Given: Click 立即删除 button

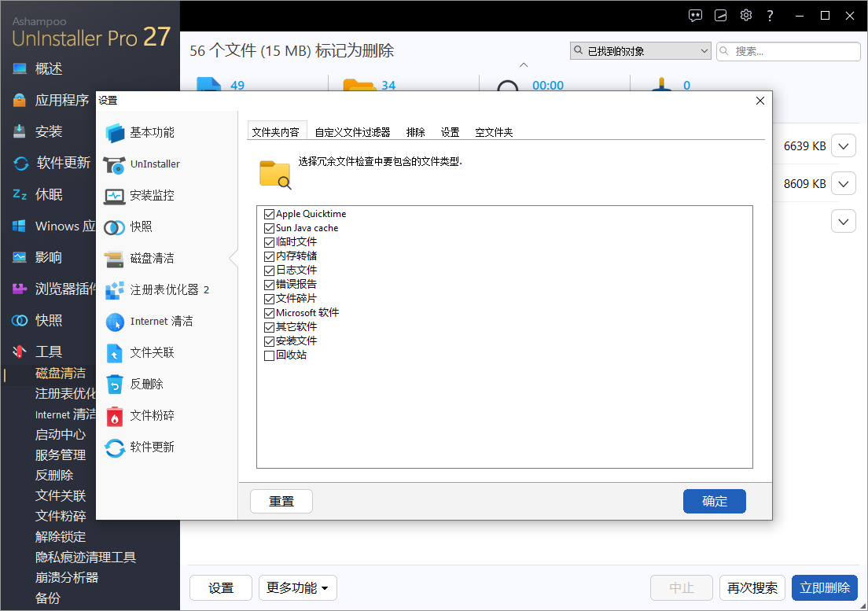Looking at the screenshot, I should coord(825,587).
